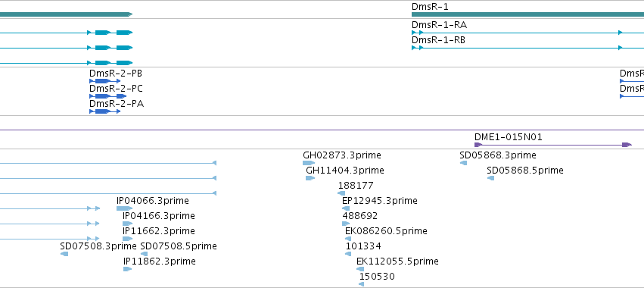Select the IP04066.3prime feature block
The height and width of the screenshot is (288, 644).
click(124, 208)
